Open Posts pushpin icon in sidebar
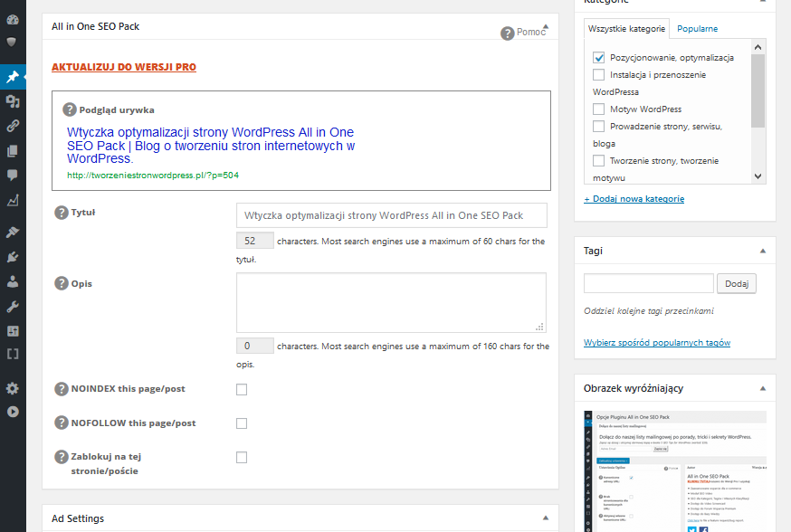The width and height of the screenshot is (791, 532). click(x=13, y=77)
